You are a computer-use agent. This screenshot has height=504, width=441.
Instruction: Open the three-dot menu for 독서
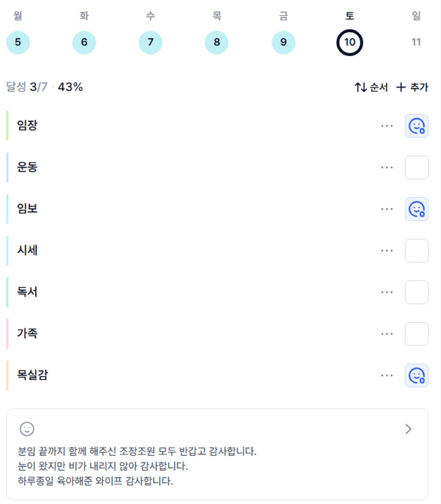pyautogui.click(x=387, y=292)
